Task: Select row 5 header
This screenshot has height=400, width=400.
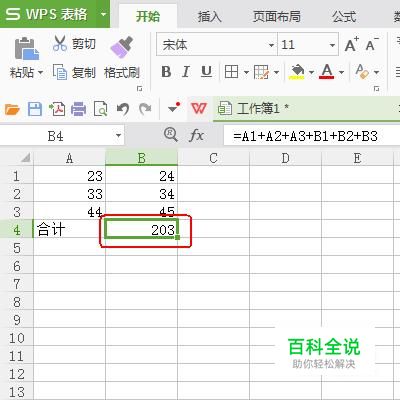Action: pos(16,248)
